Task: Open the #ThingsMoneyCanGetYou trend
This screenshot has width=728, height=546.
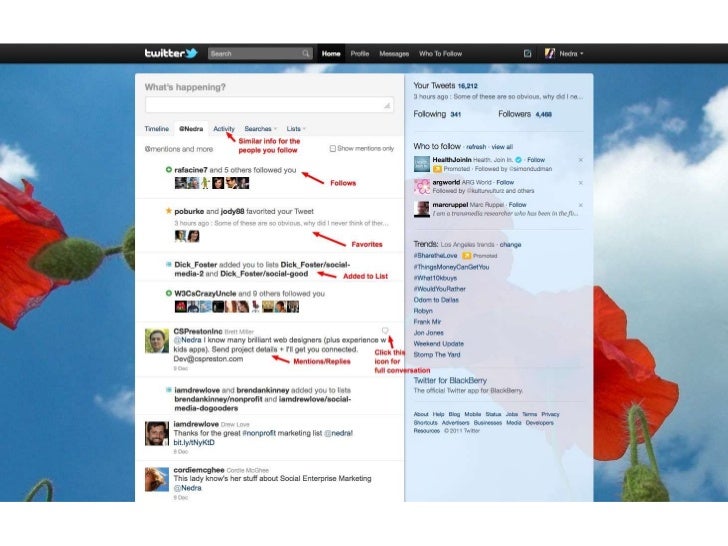Action: (451, 267)
